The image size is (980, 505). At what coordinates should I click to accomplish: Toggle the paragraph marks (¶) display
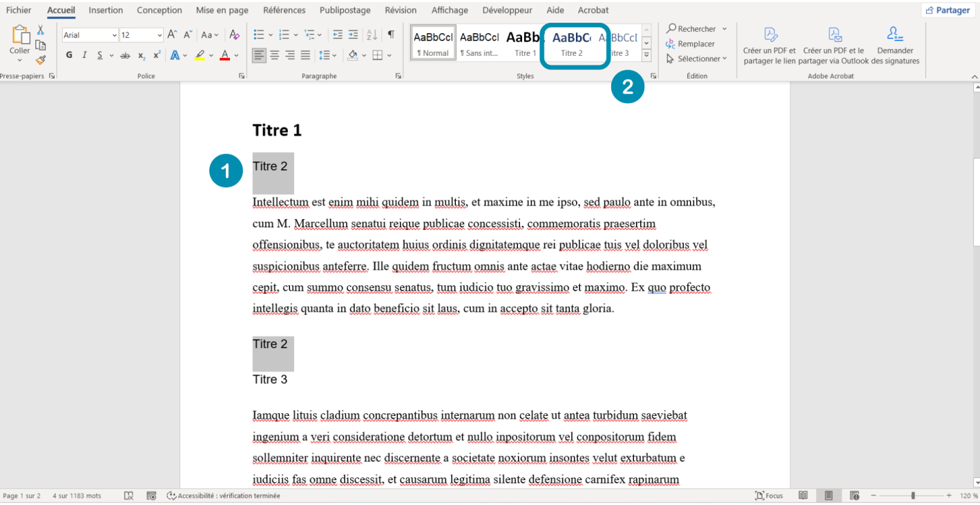click(391, 35)
